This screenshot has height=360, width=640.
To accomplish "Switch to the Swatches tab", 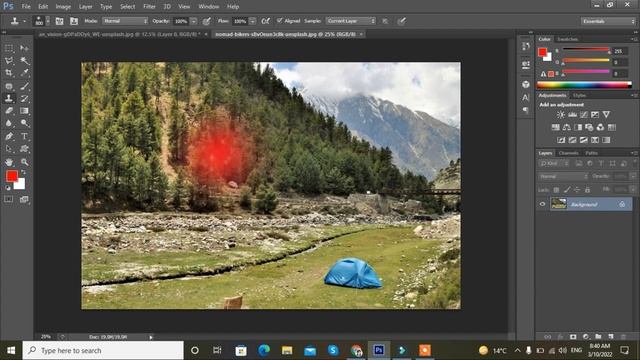I will pos(567,39).
